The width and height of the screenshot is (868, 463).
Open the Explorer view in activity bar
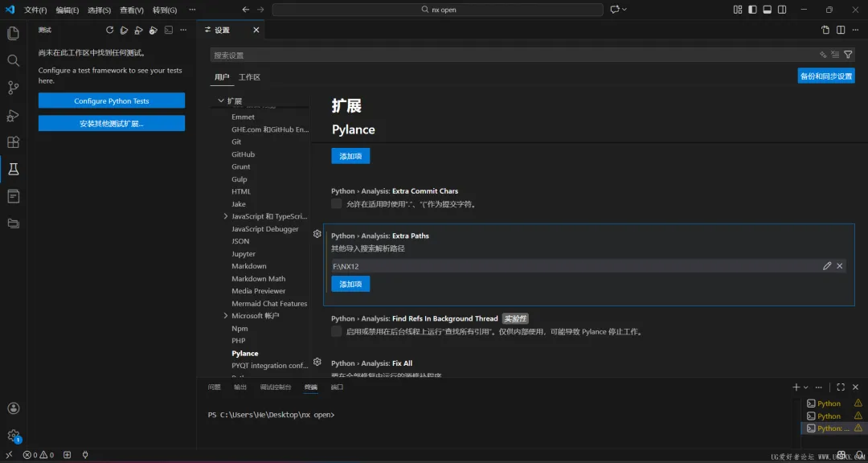pos(14,33)
